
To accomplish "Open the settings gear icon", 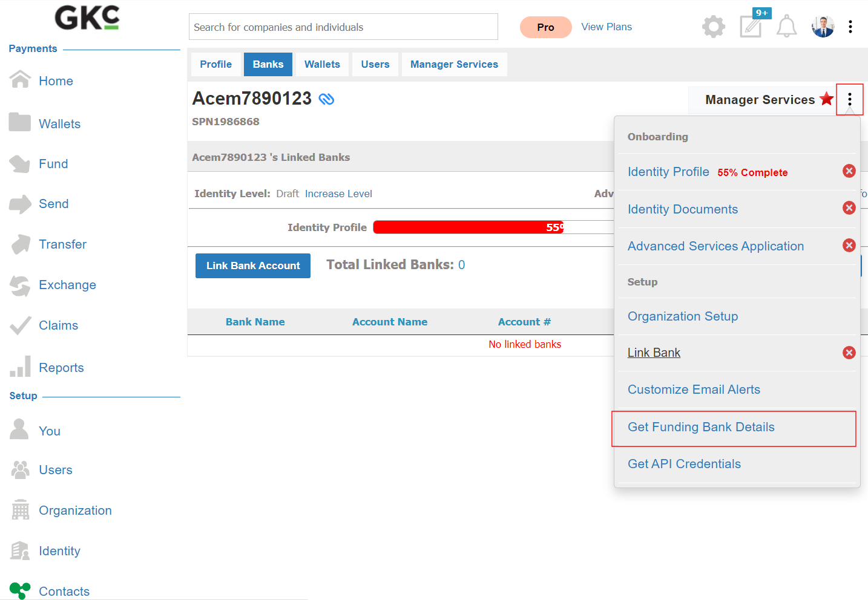I will click(x=714, y=27).
